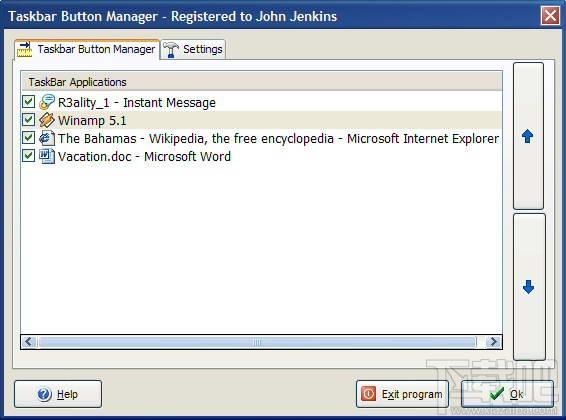Click the Word document icon beside Vacation.doc

tap(47, 156)
